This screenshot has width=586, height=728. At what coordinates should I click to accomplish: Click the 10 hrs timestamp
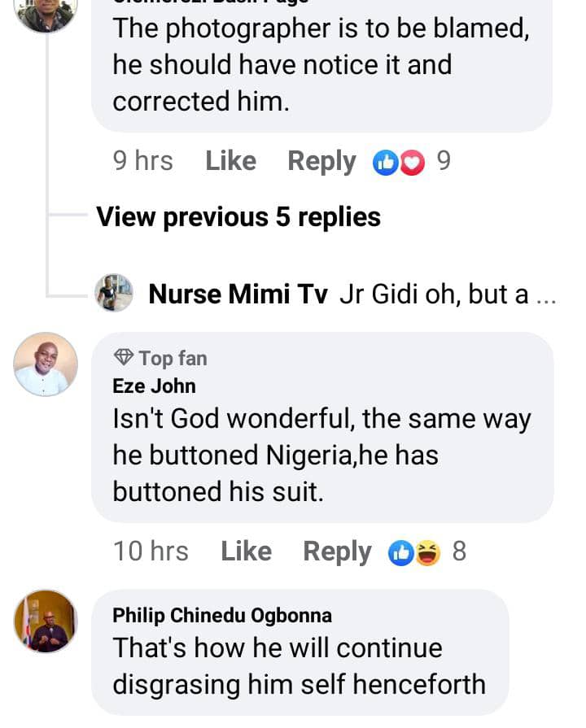coord(151,551)
